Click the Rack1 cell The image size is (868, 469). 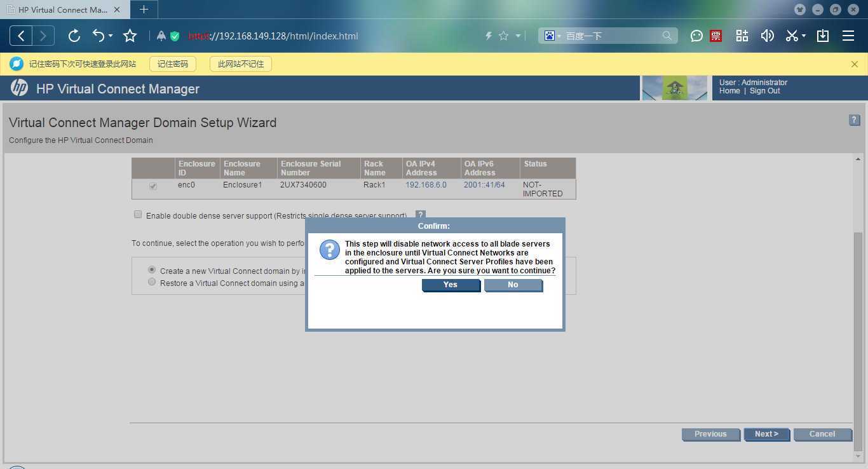pos(381,189)
